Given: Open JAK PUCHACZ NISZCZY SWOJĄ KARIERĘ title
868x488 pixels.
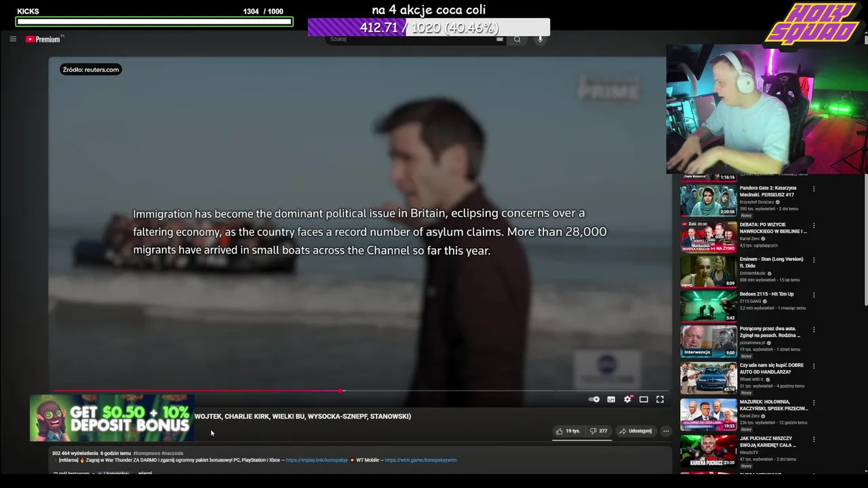Looking at the screenshot, I should click(x=769, y=442).
